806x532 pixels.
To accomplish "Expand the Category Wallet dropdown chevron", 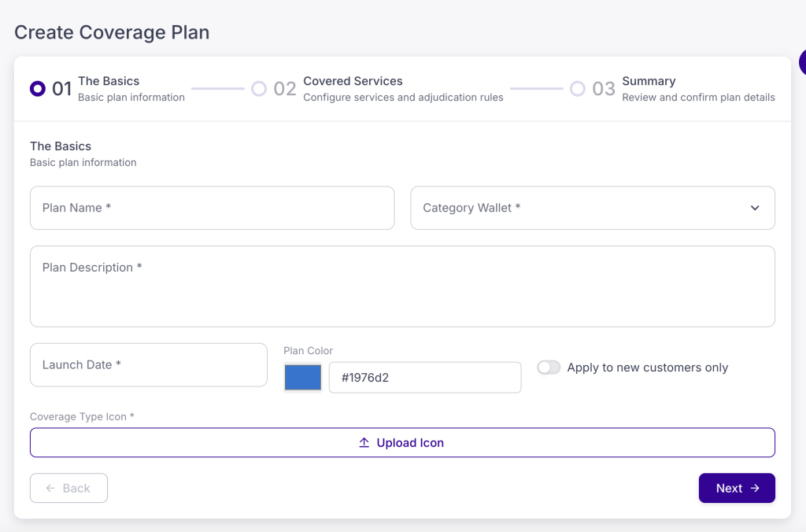I will click(x=755, y=208).
